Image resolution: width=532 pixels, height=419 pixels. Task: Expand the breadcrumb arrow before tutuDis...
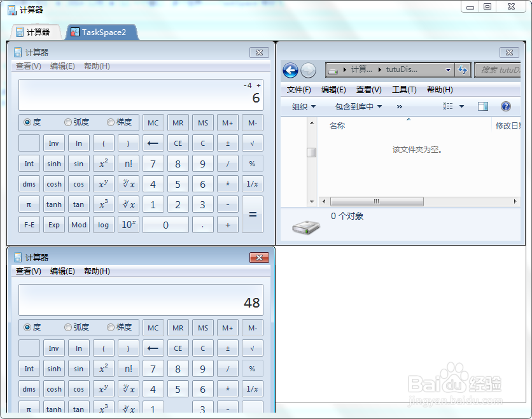click(x=380, y=69)
